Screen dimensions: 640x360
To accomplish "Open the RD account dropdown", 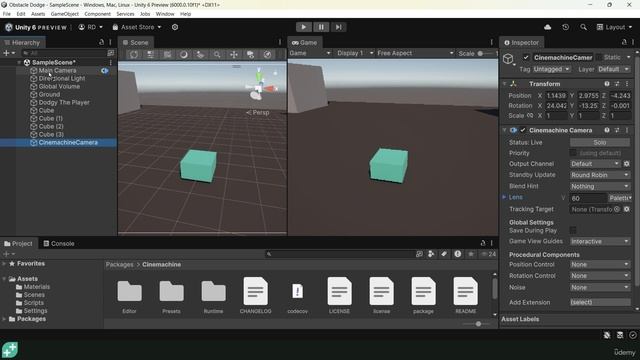I will [x=91, y=27].
